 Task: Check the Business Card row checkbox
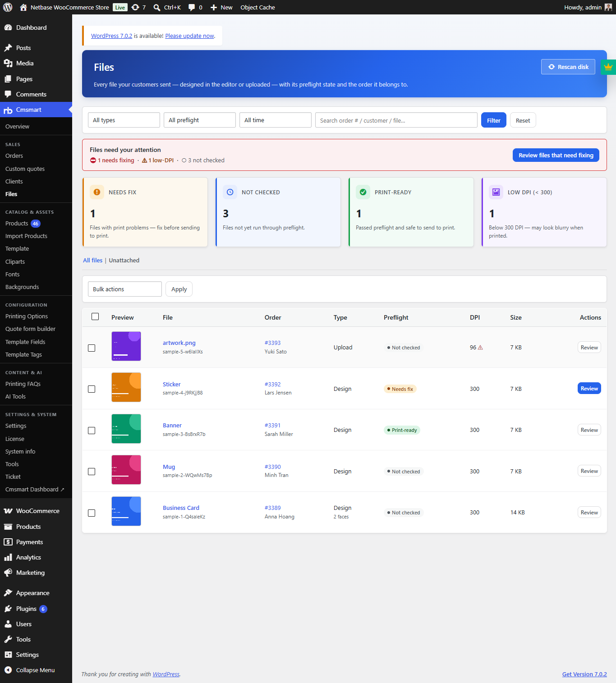[x=92, y=513]
